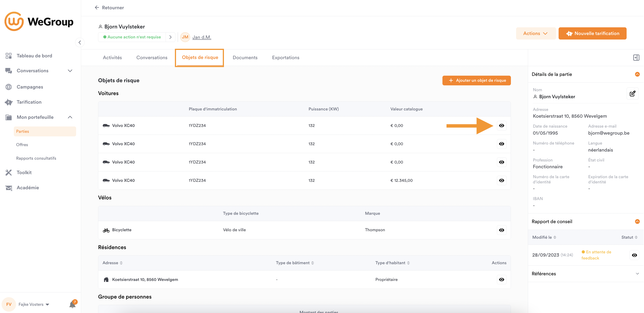The width and height of the screenshot is (644, 313).
Task: Click the Campagnes globe icon
Action: point(9,87)
